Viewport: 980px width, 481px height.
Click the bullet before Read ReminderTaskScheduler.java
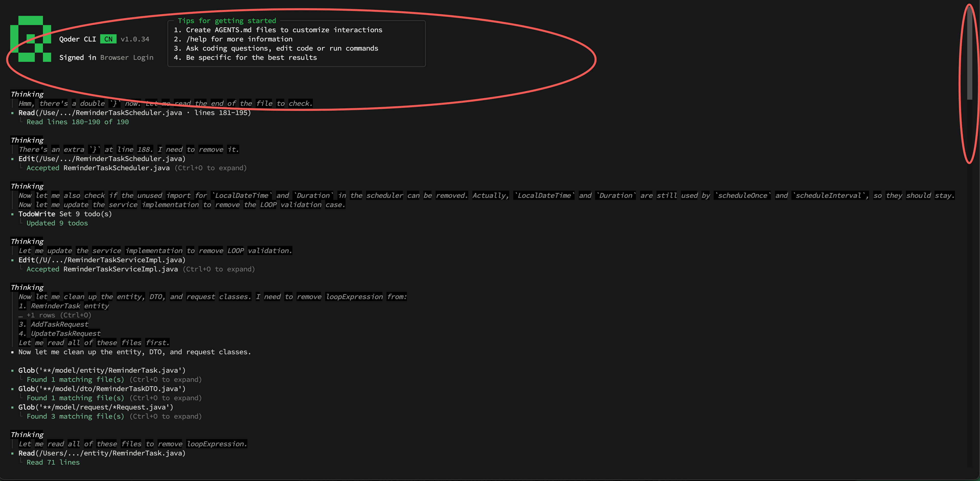(13, 113)
